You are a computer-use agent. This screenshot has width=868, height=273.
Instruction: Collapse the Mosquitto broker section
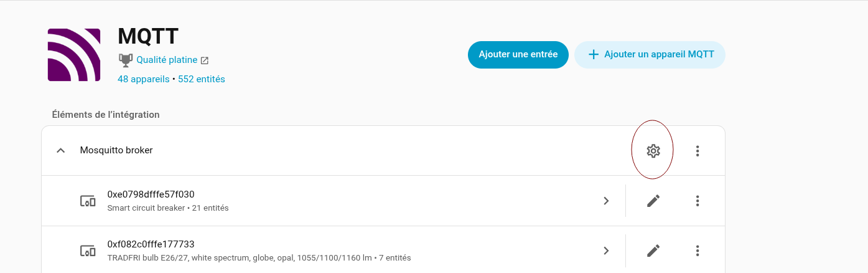click(x=60, y=151)
